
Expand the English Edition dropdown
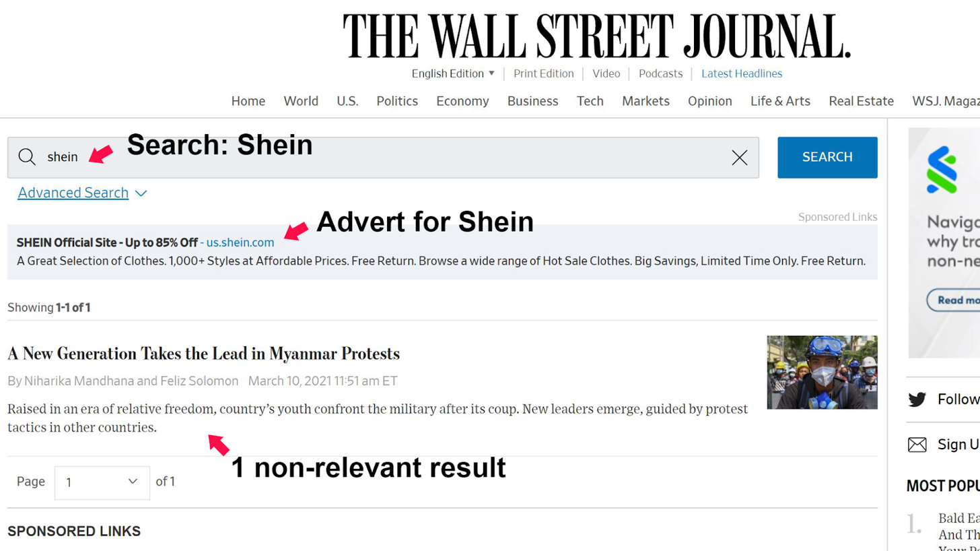point(453,73)
